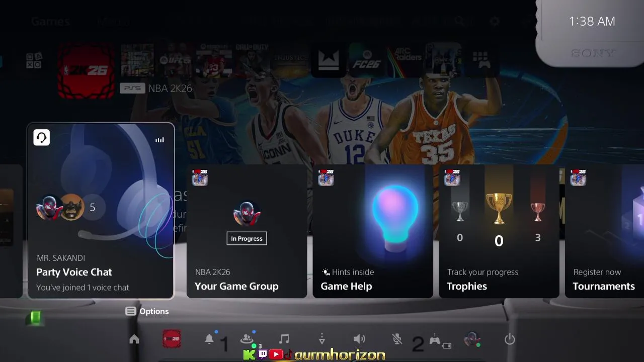The image size is (644, 362).
Task: Open Game Base friends icon
Action: click(x=247, y=339)
